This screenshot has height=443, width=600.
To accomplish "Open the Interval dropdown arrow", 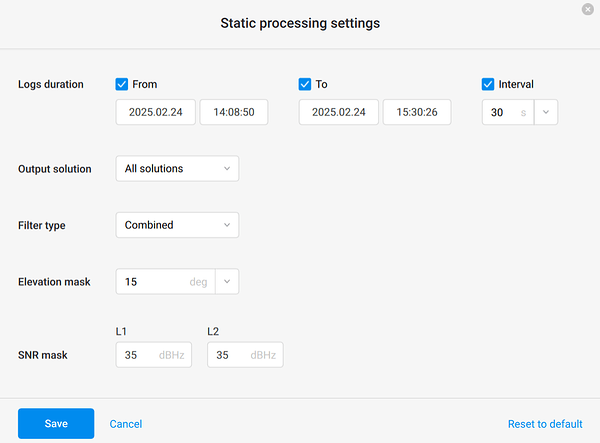I will pyautogui.click(x=546, y=112).
